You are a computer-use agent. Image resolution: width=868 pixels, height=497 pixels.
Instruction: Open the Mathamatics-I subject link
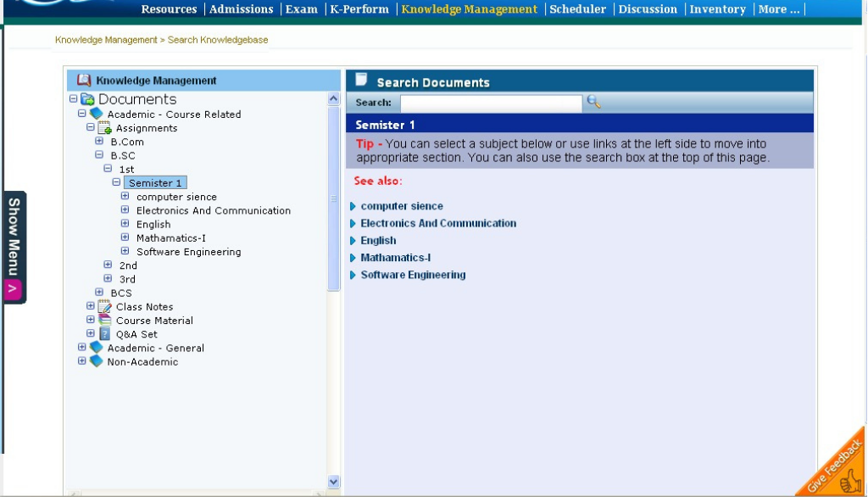395,258
